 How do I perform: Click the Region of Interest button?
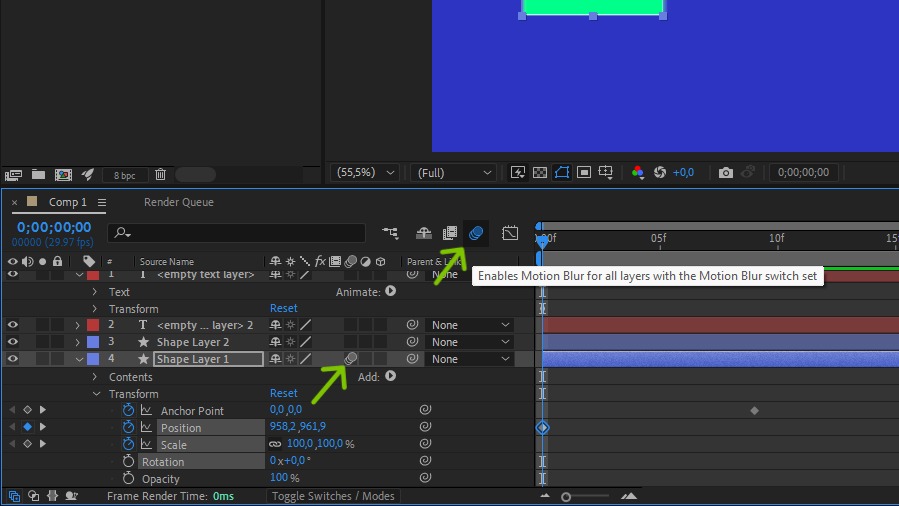[x=584, y=172]
